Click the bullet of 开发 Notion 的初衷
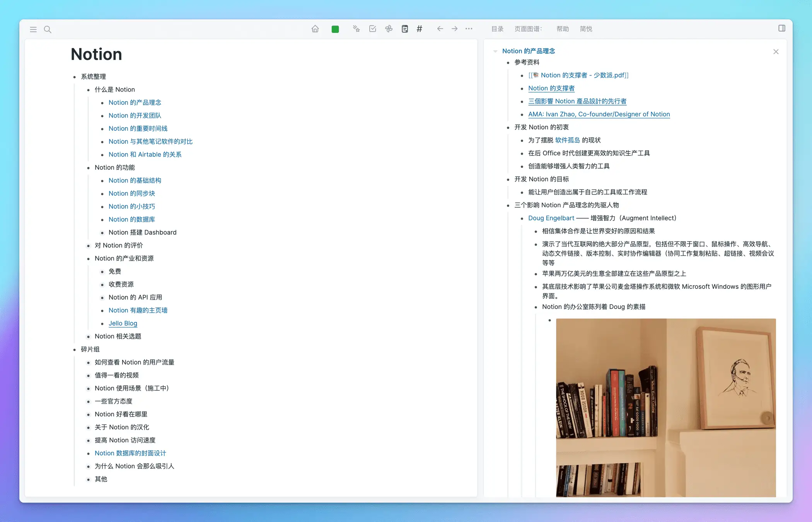 coord(508,128)
